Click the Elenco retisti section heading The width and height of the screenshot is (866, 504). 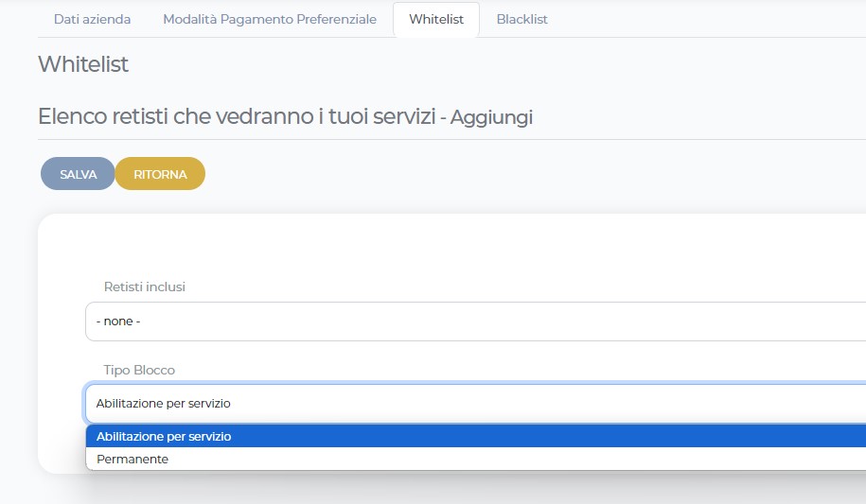(x=237, y=116)
